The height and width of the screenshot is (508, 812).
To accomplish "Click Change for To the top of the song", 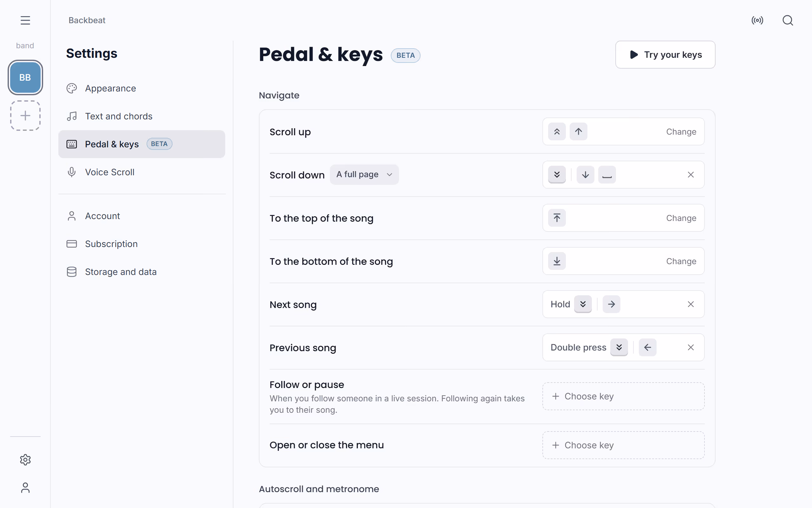I will [681, 218].
